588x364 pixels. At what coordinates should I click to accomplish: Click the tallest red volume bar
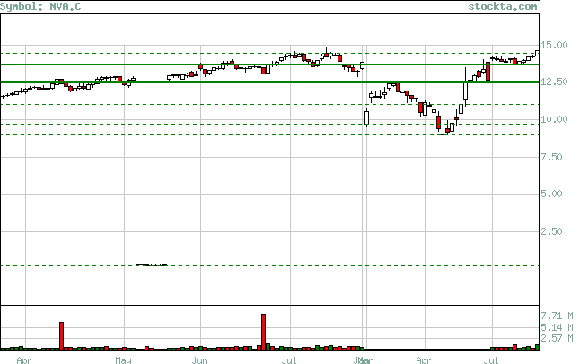[263, 332]
